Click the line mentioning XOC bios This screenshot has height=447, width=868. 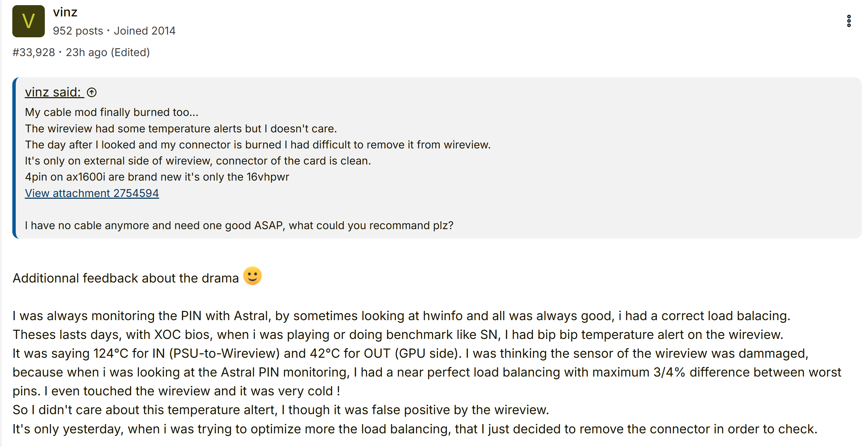(x=398, y=334)
